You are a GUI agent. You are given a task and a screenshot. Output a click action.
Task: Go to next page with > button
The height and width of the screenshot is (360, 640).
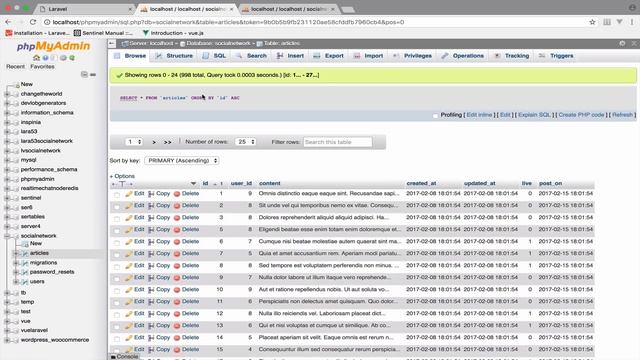point(154,142)
